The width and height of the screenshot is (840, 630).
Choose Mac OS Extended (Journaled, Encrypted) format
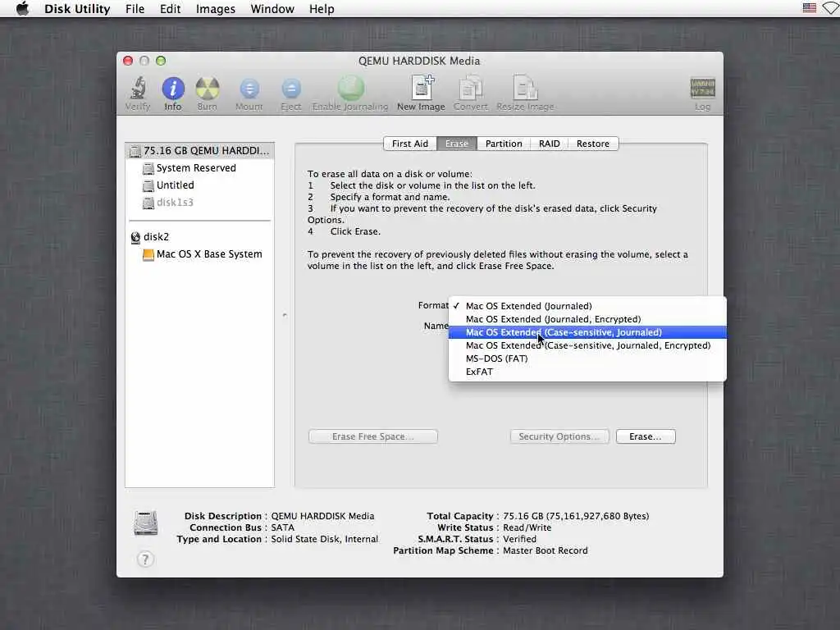tap(587, 319)
